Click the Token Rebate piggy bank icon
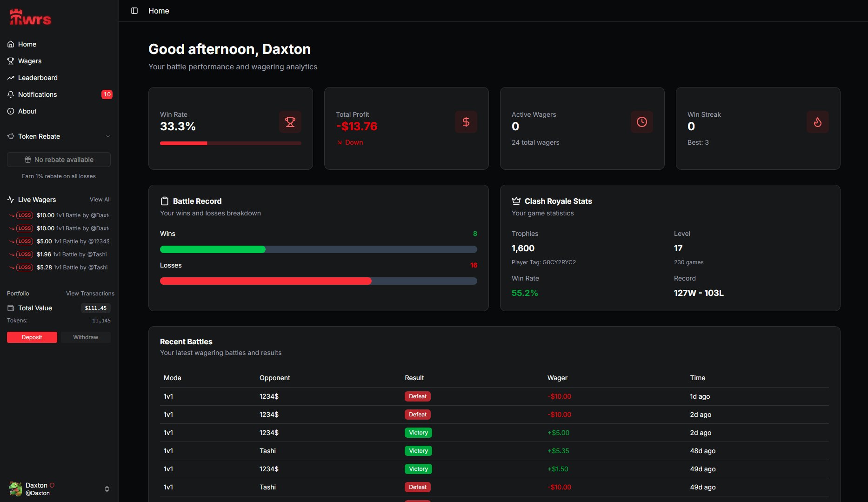 coord(11,136)
